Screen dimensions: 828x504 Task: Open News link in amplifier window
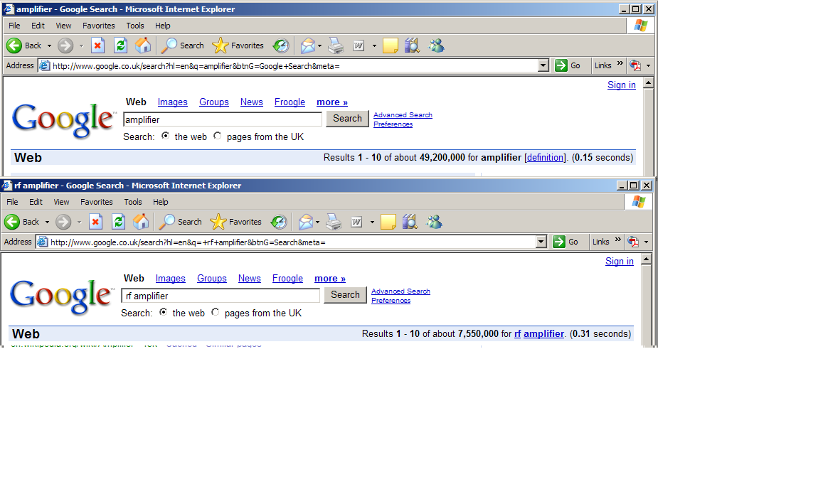(x=251, y=102)
